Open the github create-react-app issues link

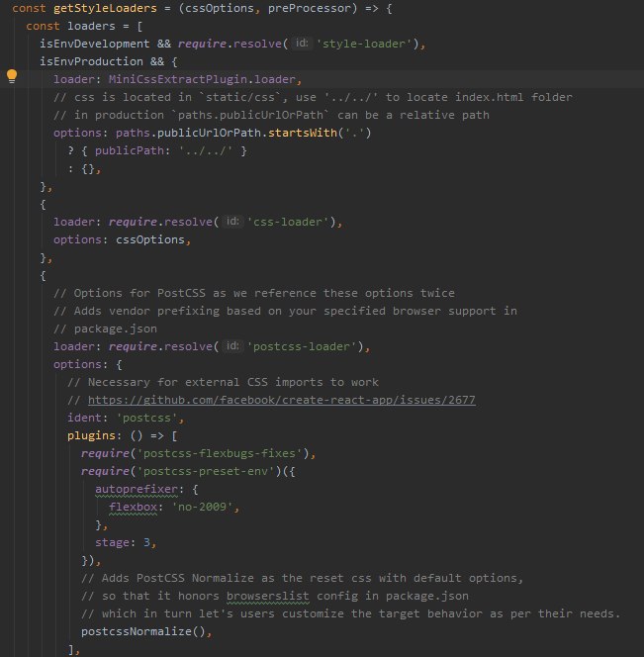coord(282,400)
